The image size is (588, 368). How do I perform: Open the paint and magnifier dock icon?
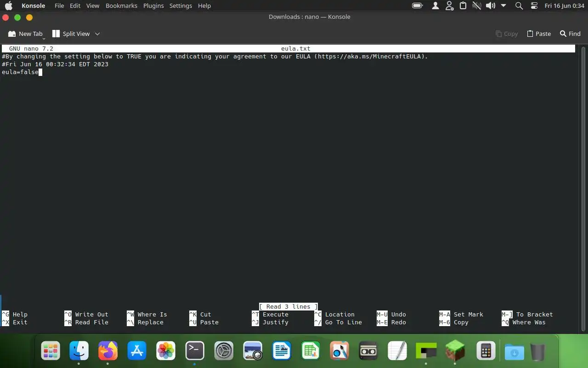click(x=339, y=351)
